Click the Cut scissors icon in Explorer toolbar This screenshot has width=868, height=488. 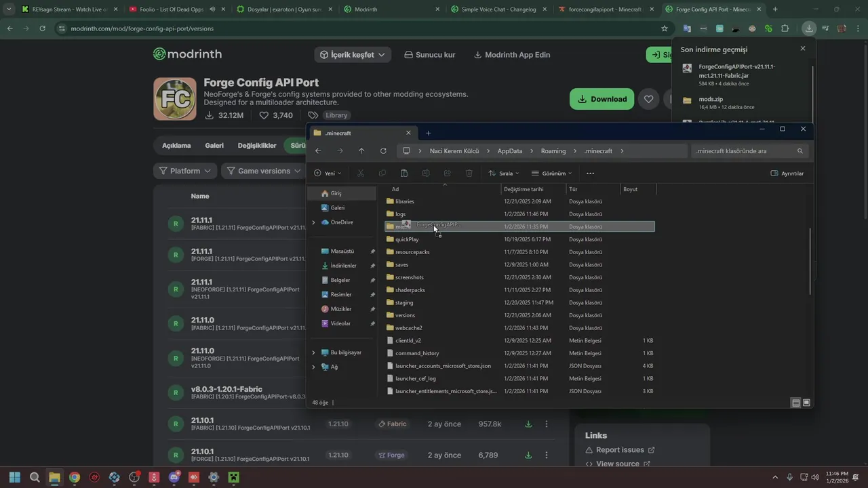point(361,174)
